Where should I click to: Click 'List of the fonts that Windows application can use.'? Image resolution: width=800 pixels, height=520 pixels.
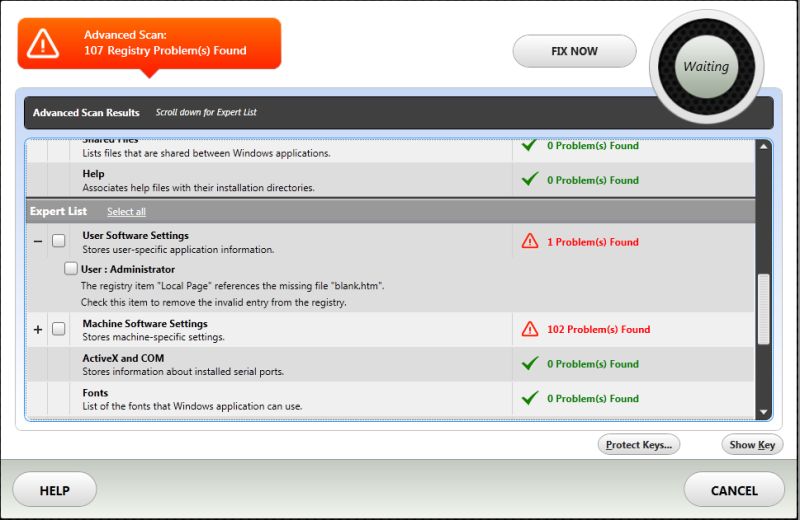click(x=192, y=406)
